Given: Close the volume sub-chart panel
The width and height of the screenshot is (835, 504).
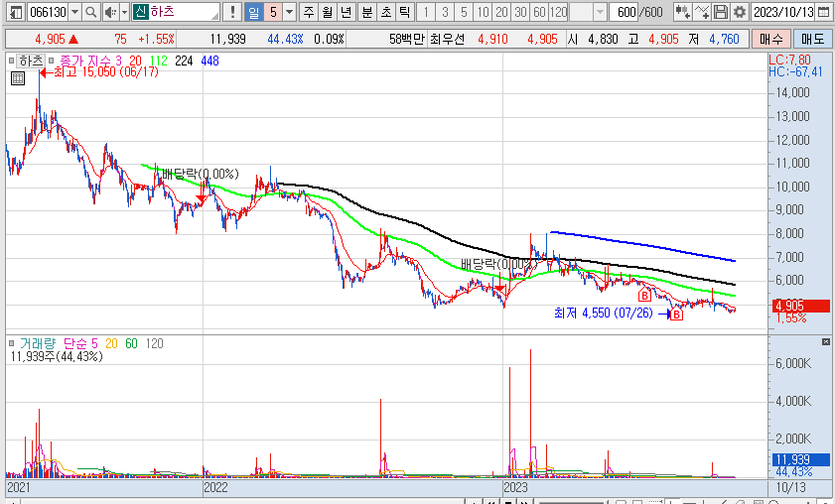Looking at the screenshot, I should (826, 341).
